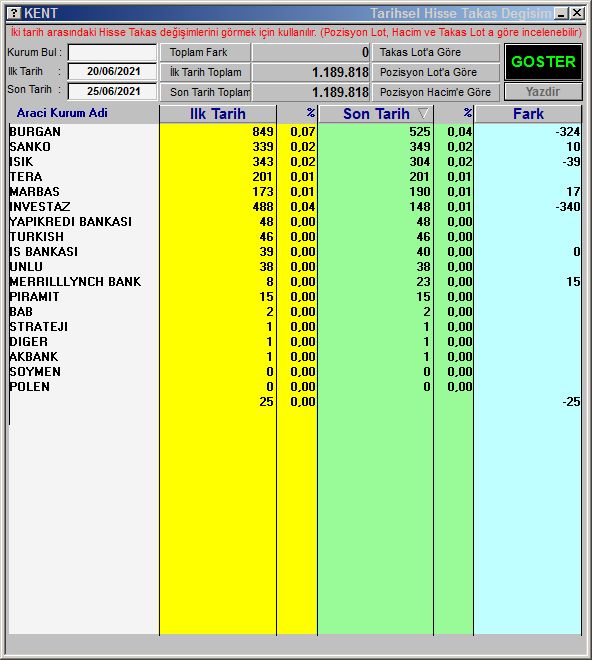Click the GOSTER button

(543, 62)
